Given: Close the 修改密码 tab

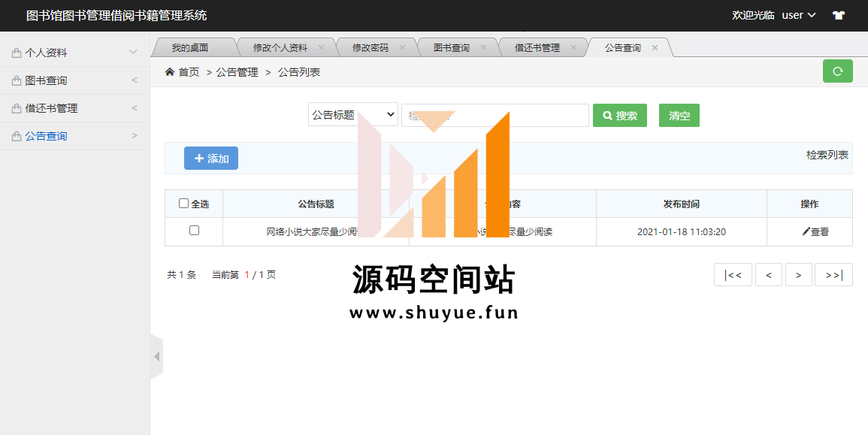Looking at the screenshot, I should point(403,47).
